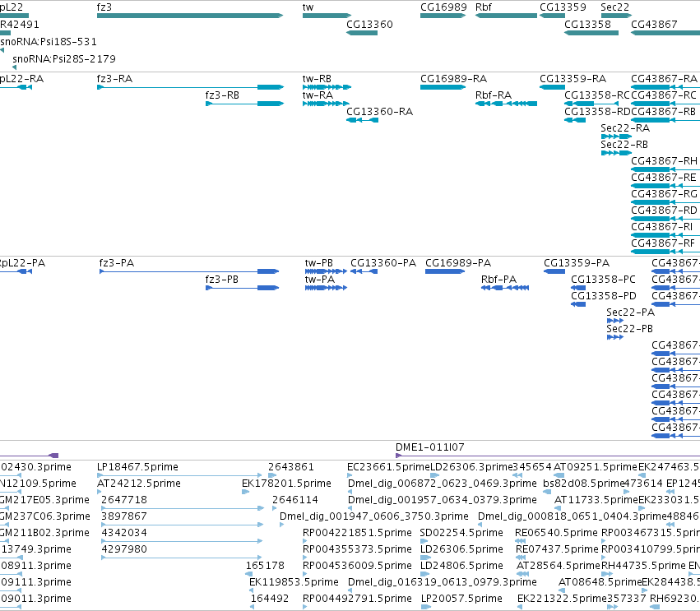Image resolution: width=700 pixels, height=611 pixels.
Task: Click the 2643861 feature label
Action: pyautogui.click(x=291, y=467)
